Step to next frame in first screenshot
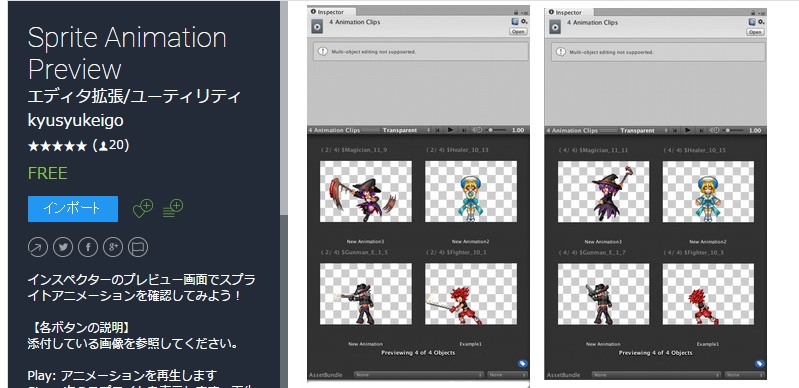This screenshot has width=799, height=388. pos(463,131)
